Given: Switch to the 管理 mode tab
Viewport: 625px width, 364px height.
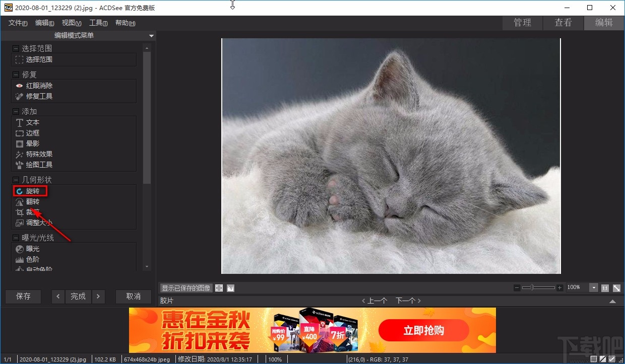Looking at the screenshot, I should (523, 23).
